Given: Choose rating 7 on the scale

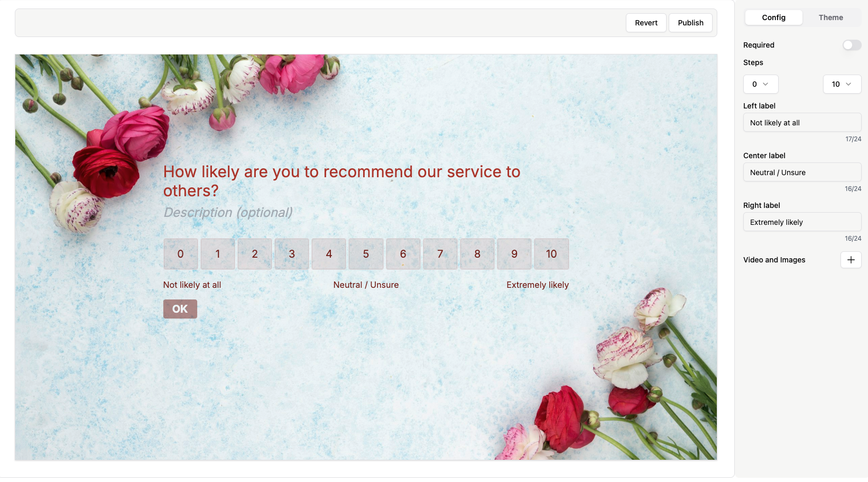Looking at the screenshot, I should coord(440,254).
